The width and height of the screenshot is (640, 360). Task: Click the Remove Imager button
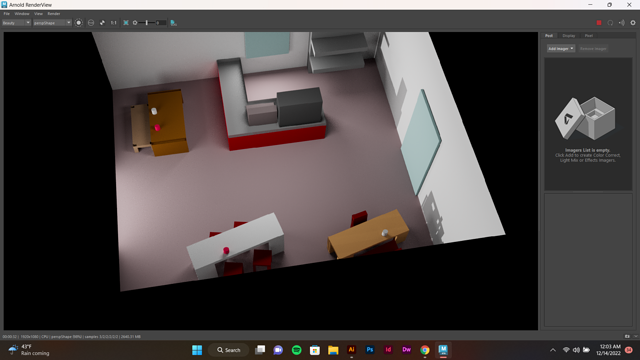(x=593, y=49)
